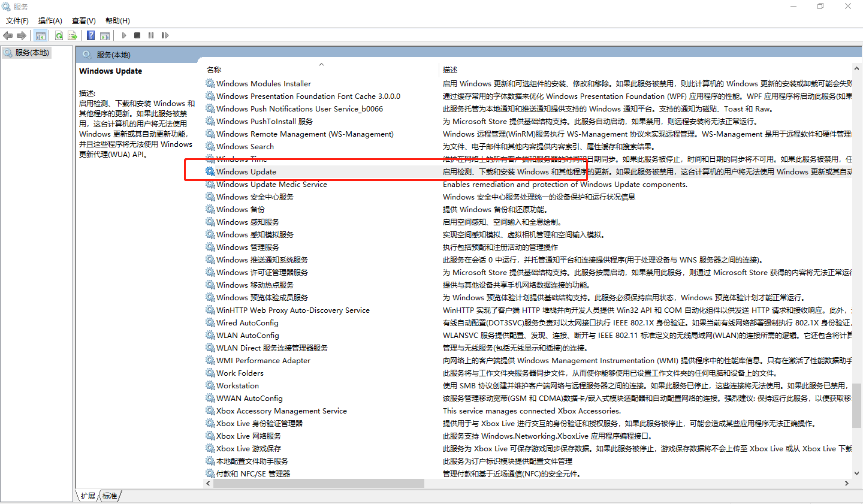
Task: Click the gear icon of Windows Update Medic Service
Action: (210, 184)
